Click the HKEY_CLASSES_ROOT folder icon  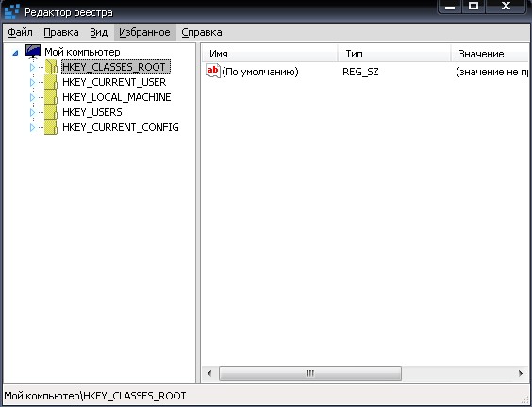[x=51, y=67]
